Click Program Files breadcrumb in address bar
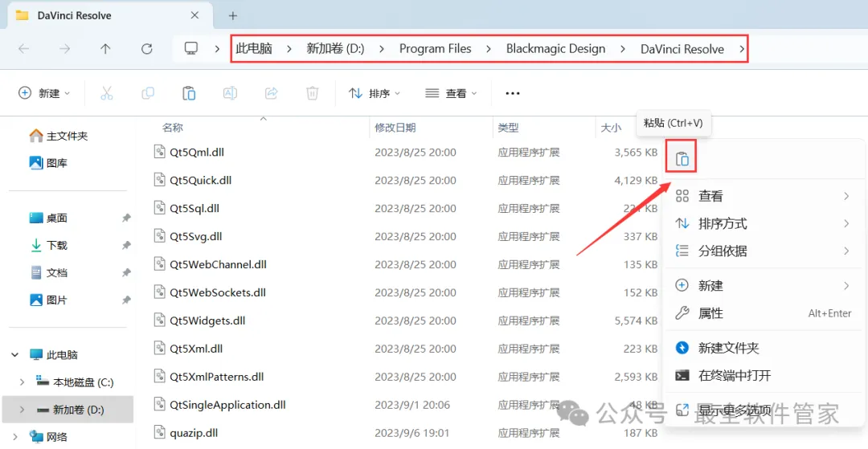The width and height of the screenshot is (868, 449). click(435, 49)
